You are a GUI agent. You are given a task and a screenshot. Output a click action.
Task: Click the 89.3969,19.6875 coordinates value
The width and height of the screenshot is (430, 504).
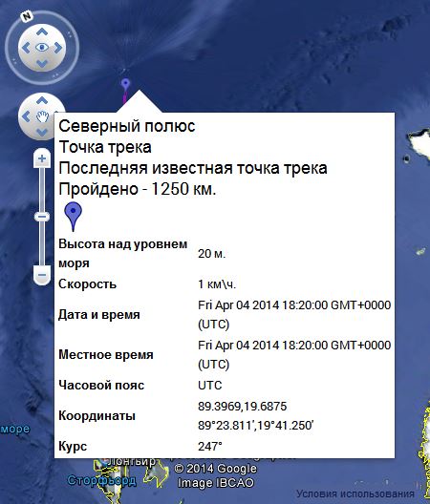242,407
